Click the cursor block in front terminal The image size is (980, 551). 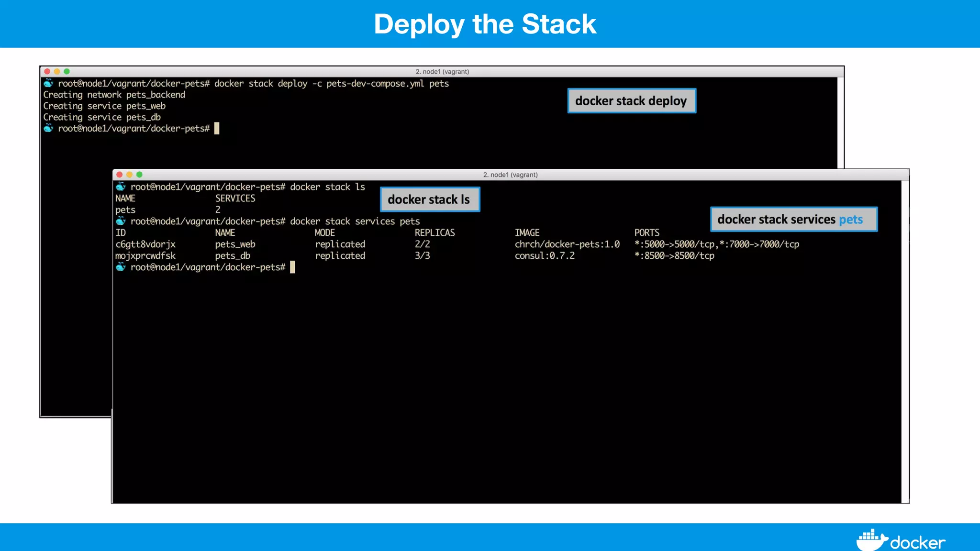click(x=292, y=267)
